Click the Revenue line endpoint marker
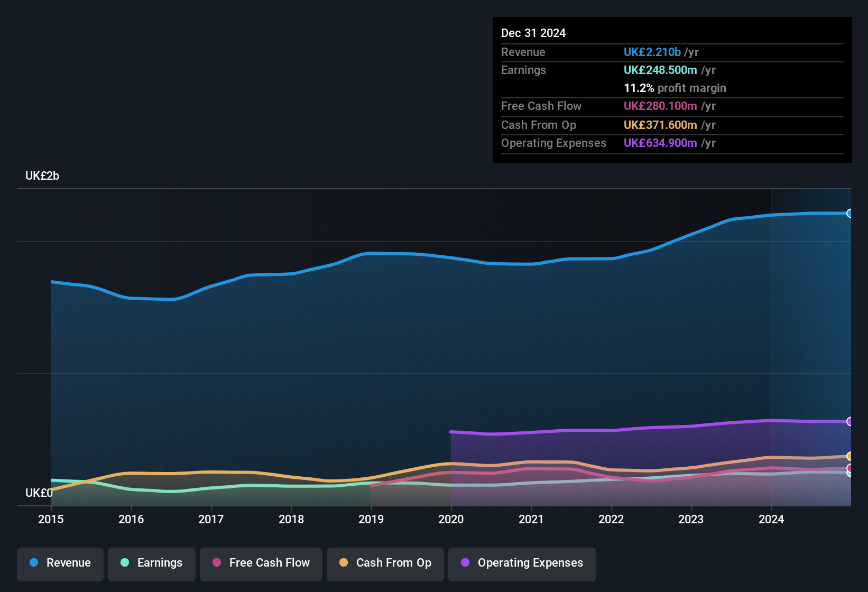Image resolution: width=868 pixels, height=592 pixels. [x=850, y=213]
